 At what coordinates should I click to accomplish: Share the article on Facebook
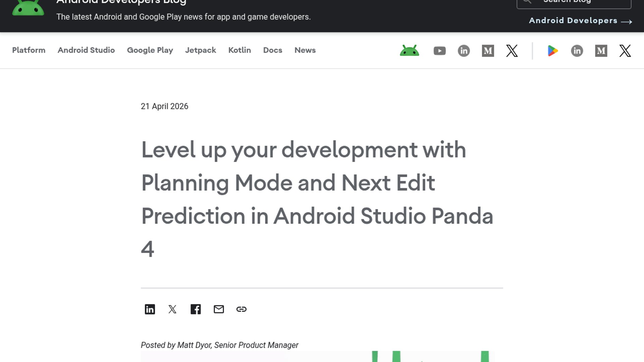click(196, 309)
